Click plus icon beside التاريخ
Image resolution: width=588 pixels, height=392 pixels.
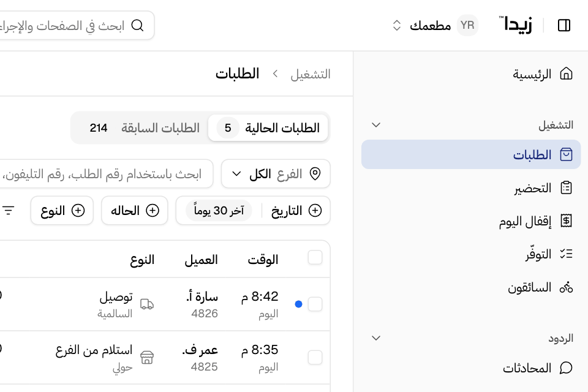point(315,211)
